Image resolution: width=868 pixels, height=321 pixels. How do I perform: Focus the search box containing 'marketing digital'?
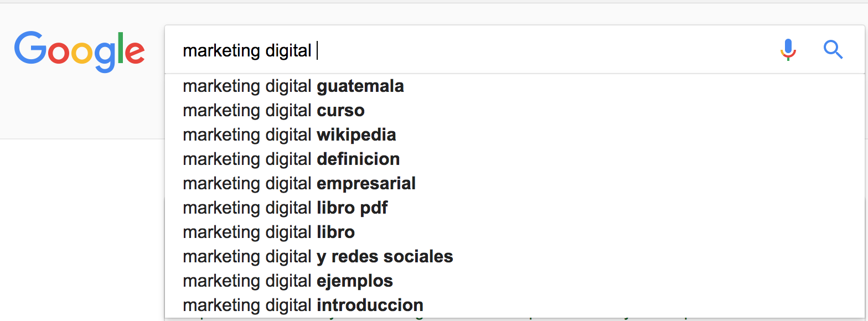(x=515, y=50)
